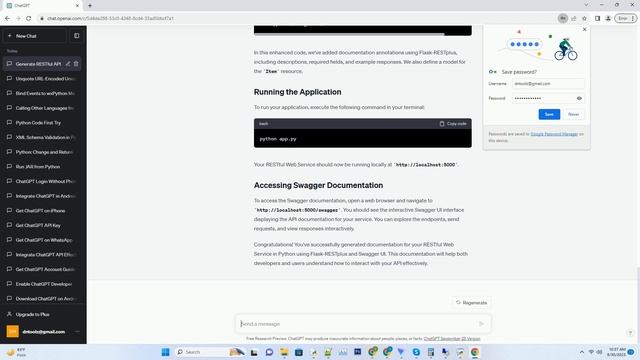
Task: Close the Save password popup
Action: (584, 29)
